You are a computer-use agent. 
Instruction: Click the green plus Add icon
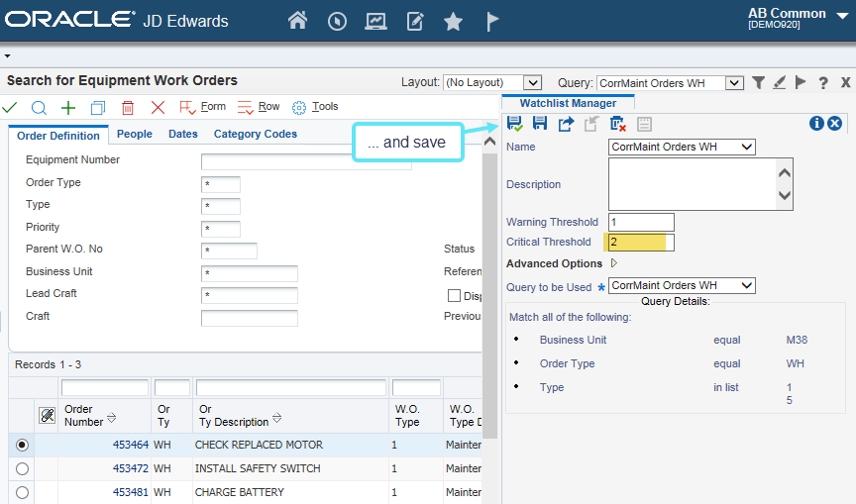tap(68, 108)
